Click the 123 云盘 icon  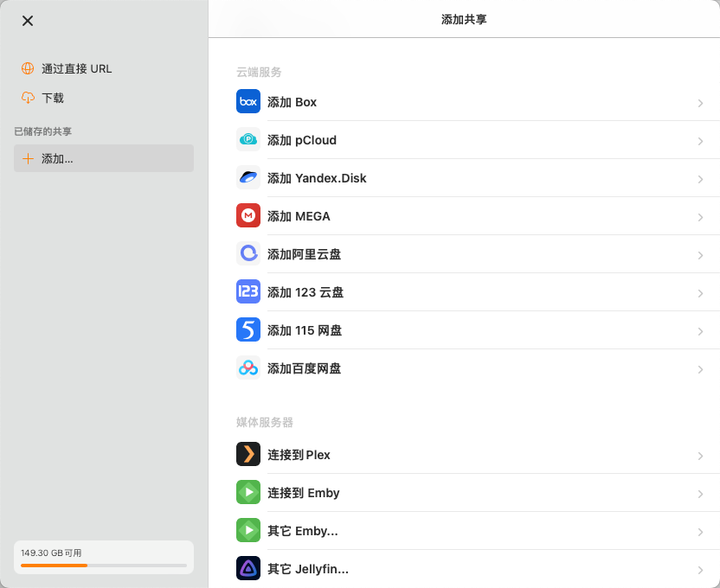click(248, 291)
